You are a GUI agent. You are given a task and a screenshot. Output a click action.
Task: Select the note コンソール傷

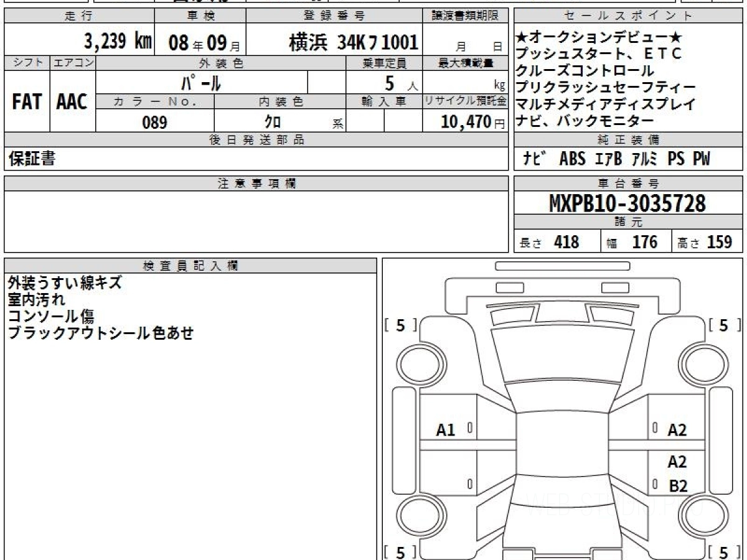51,316
